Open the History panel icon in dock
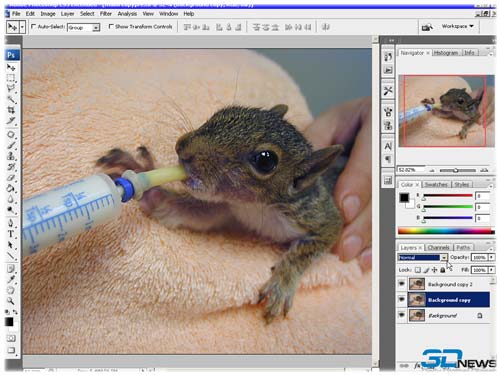 [x=388, y=57]
